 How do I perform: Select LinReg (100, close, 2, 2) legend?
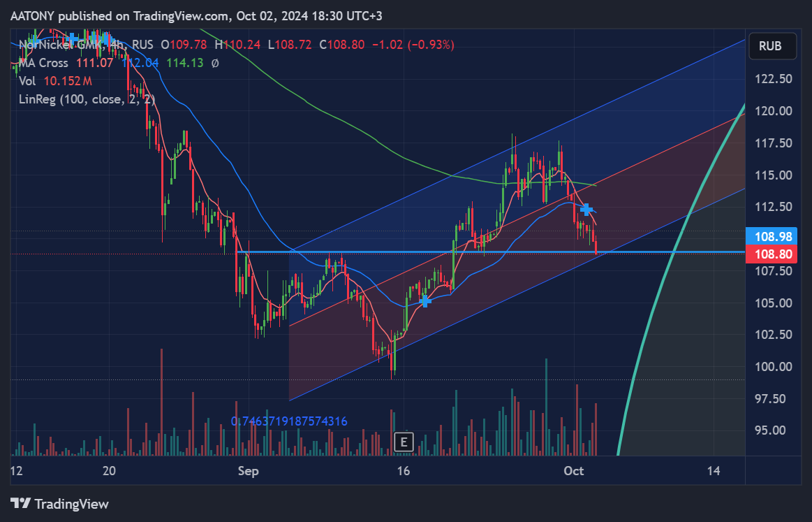coord(87,99)
